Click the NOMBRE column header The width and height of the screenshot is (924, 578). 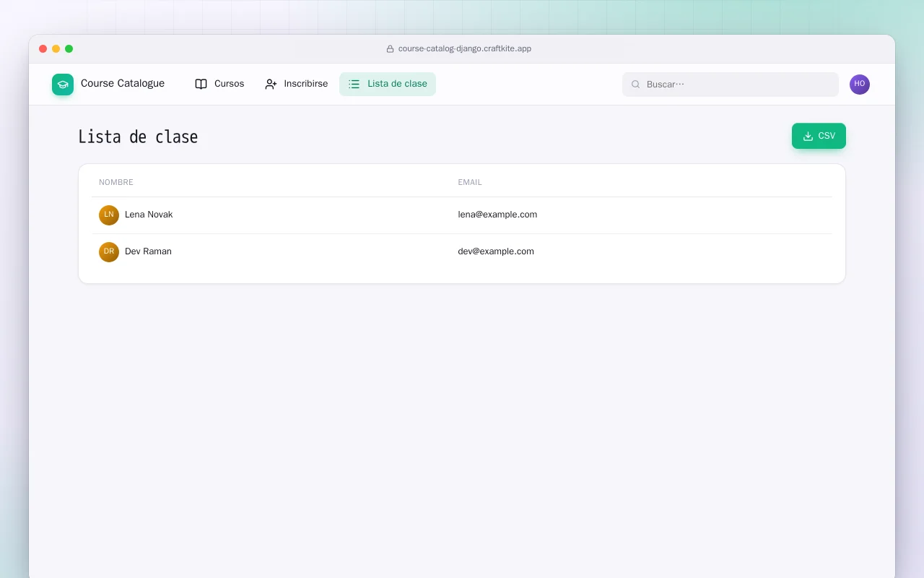[116, 182]
